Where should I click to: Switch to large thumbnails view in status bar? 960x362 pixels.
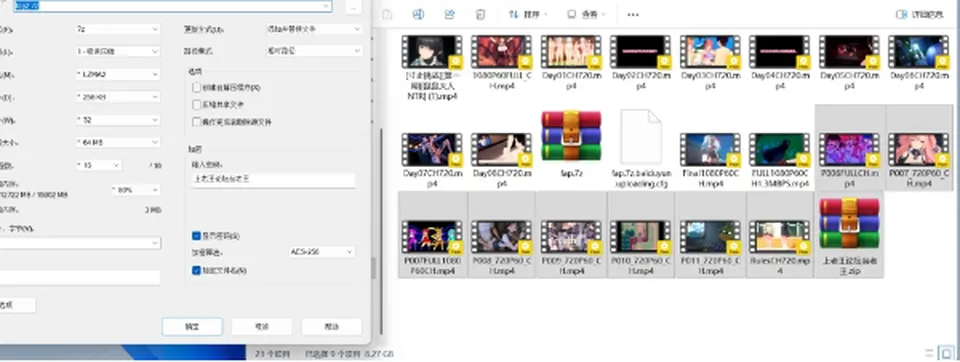tap(946, 353)
